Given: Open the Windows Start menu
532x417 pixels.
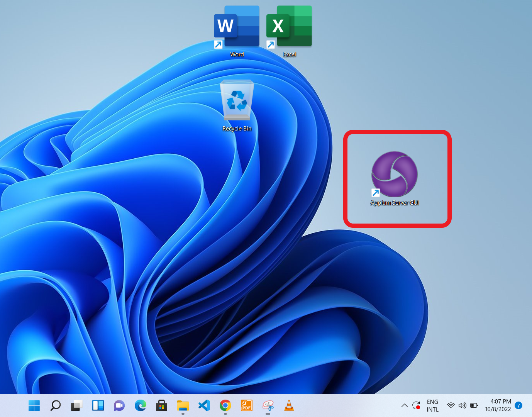Looking at the screenshot, I should pos(34,405).
